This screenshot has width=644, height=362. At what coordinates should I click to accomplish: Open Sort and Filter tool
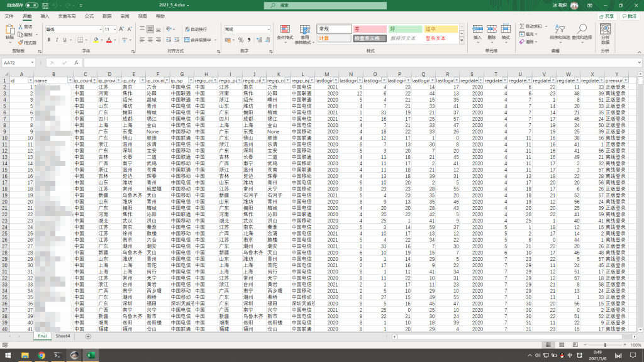point(560,32)
